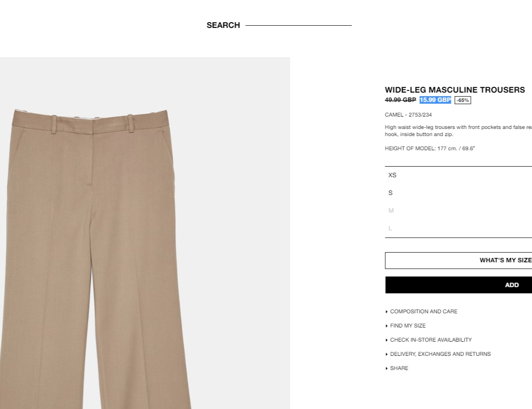Open the camel trousers product image

tap(145, 233)
